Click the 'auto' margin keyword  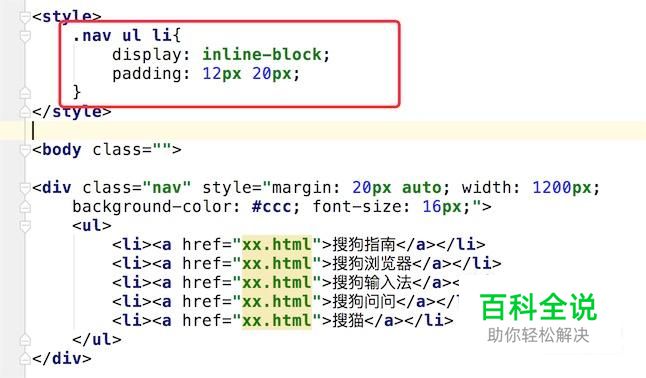421,188
